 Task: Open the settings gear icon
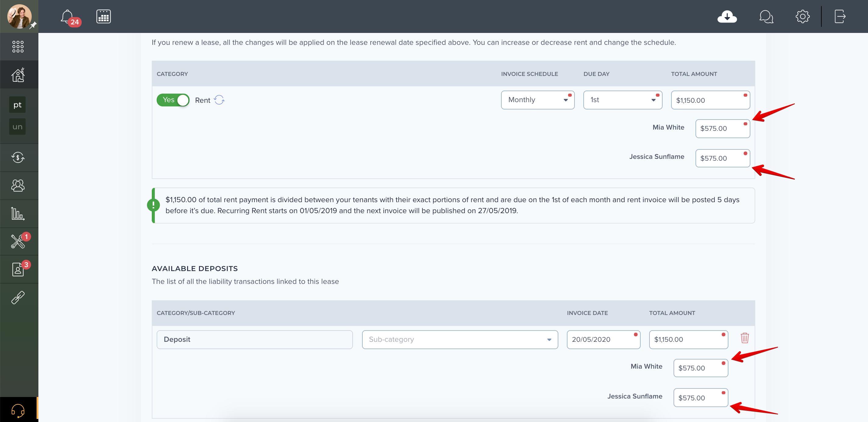tap(802, 16)
